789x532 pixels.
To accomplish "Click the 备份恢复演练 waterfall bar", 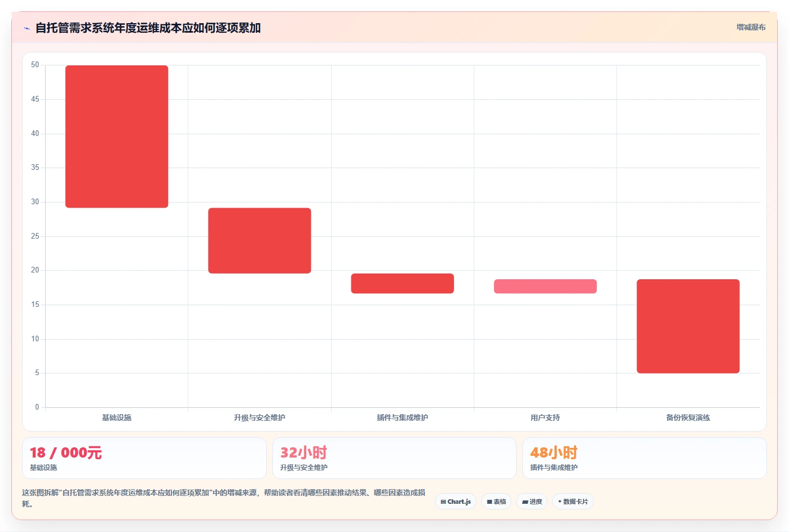I will pos(688,326).
